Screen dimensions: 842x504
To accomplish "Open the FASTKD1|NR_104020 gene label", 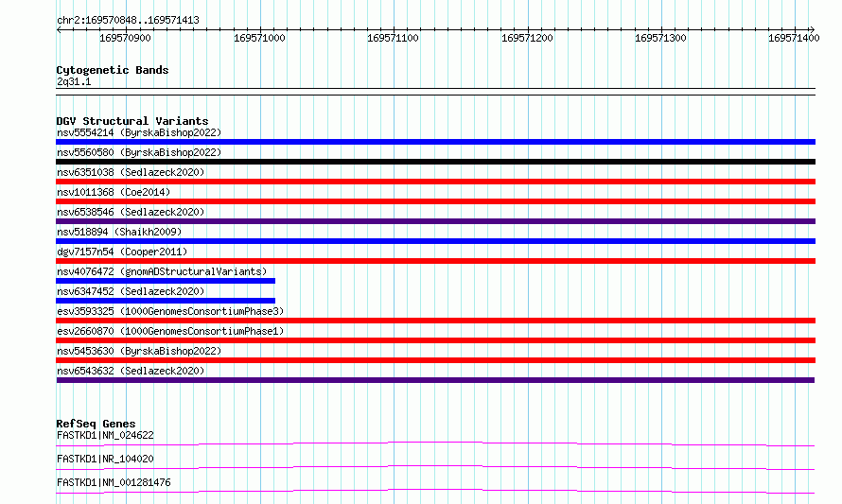I will [x=105, y=459].
